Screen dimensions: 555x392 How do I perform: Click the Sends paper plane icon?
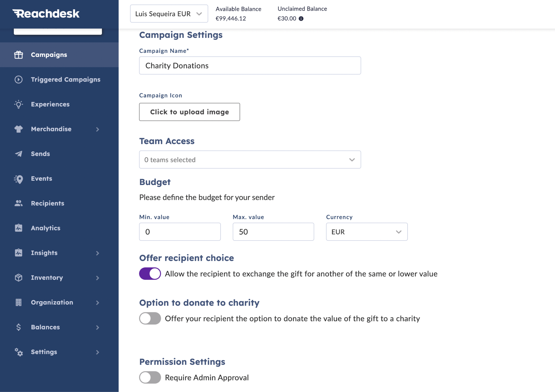point(18,154)
